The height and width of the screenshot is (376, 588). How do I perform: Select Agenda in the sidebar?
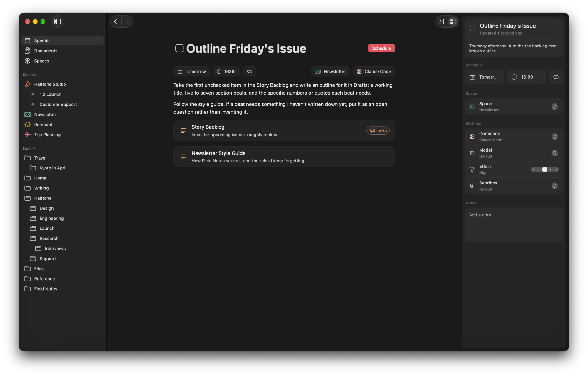pos(63,41)
